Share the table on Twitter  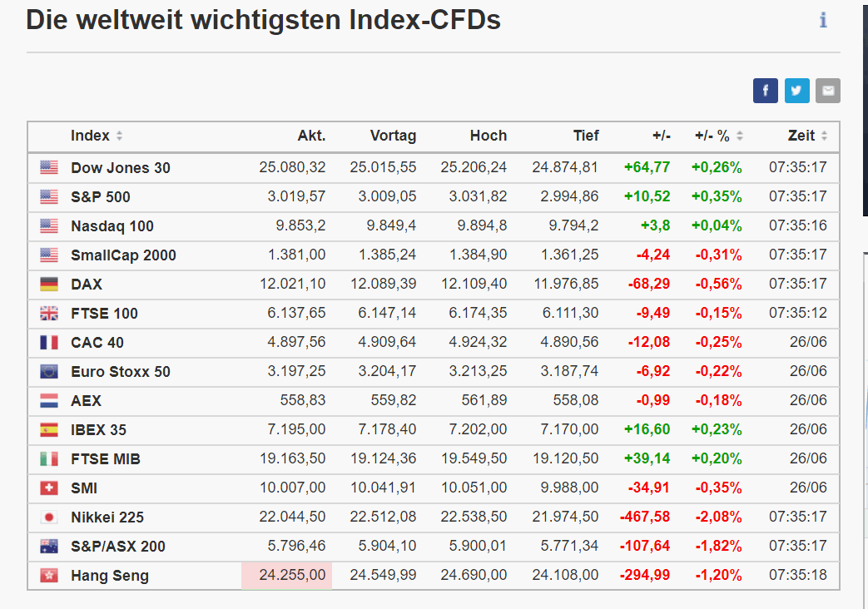point(796,91)
